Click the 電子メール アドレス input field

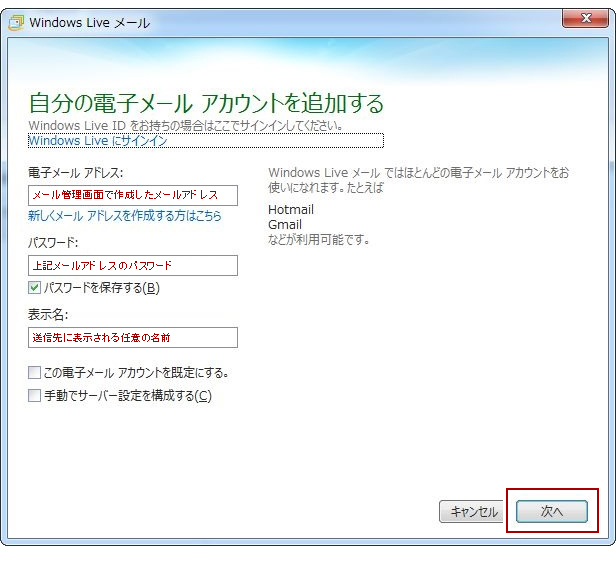pyautogui.click(x=133, y=195)
